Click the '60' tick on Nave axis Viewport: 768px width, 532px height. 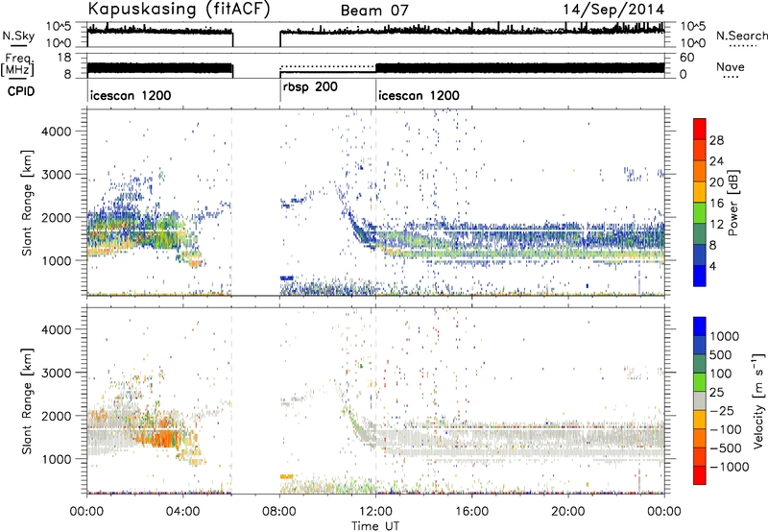(x=687, y=58)
